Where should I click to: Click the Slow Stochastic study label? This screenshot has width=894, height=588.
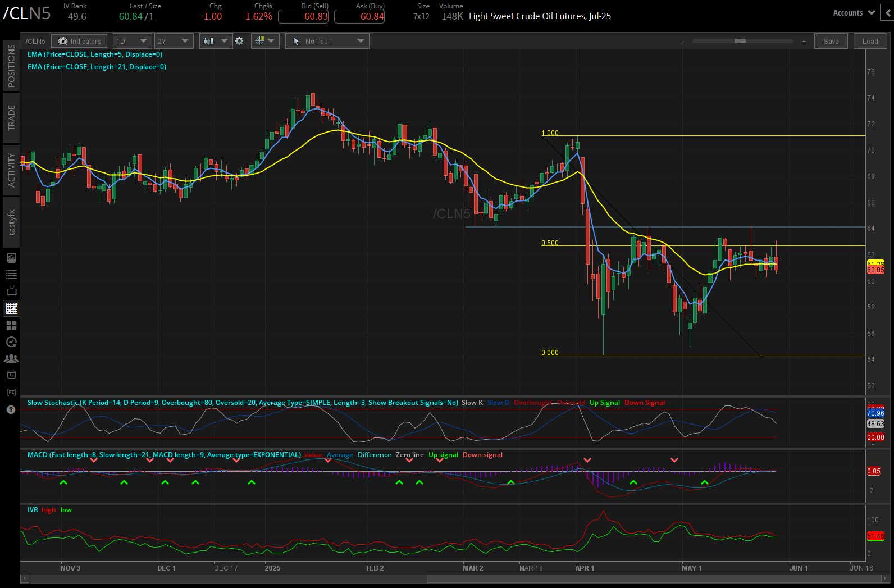(243, 403)
